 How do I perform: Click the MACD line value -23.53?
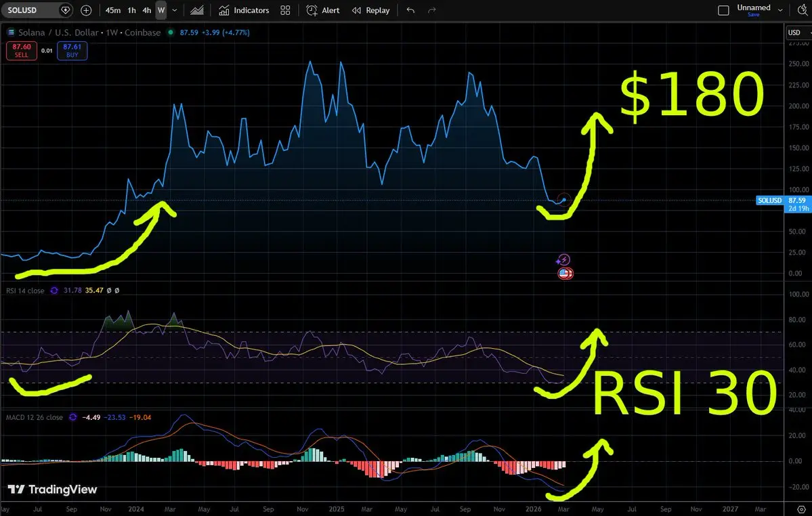pos(114,417)
